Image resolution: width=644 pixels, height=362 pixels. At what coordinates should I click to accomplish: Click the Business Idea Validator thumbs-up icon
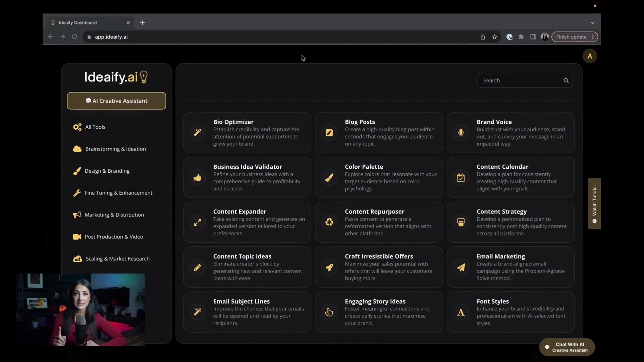click(198, 177)
